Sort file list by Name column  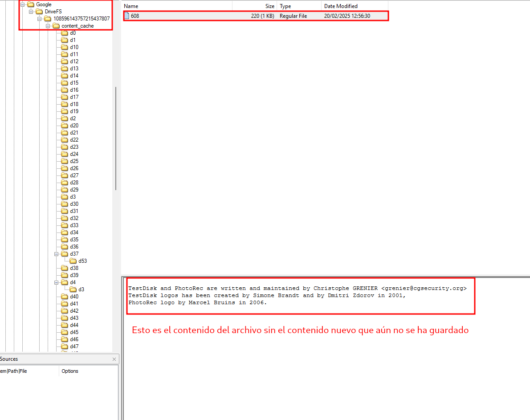coord(177,6)
